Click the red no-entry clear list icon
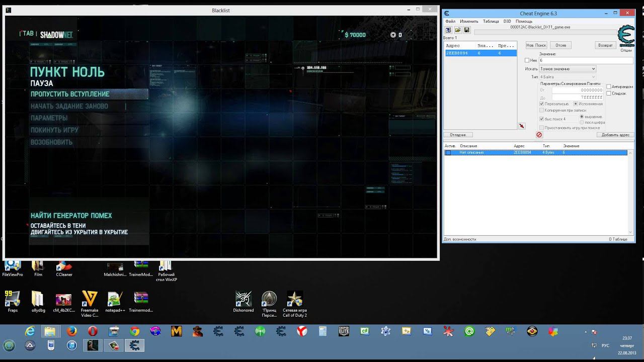This screenshot has width=644, height=362. [539, 135]
